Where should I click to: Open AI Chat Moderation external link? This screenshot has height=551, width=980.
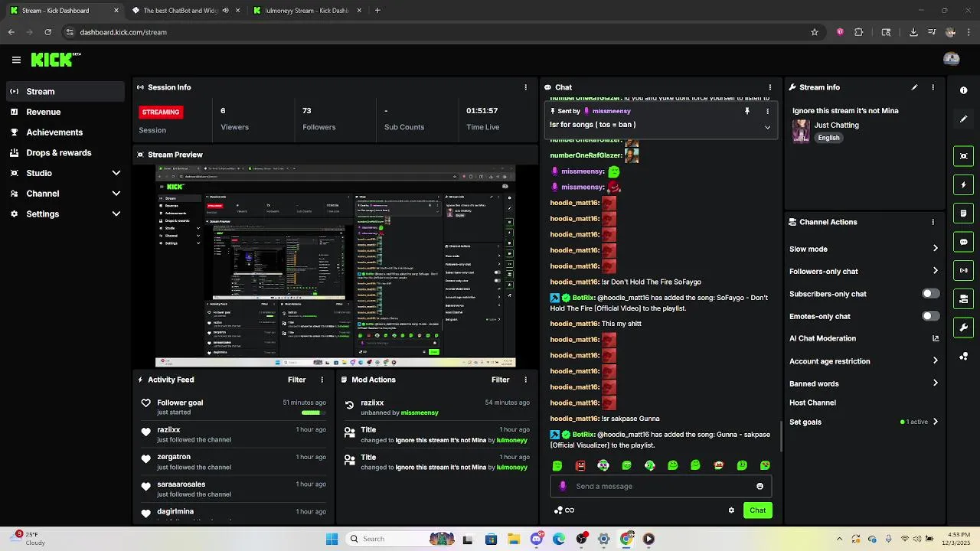(935, 338)
